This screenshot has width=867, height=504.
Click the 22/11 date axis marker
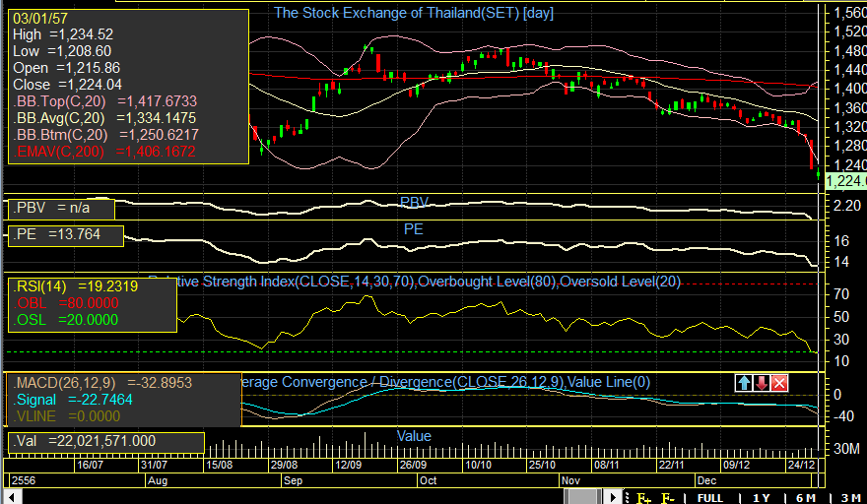click(x=671, y=465)
